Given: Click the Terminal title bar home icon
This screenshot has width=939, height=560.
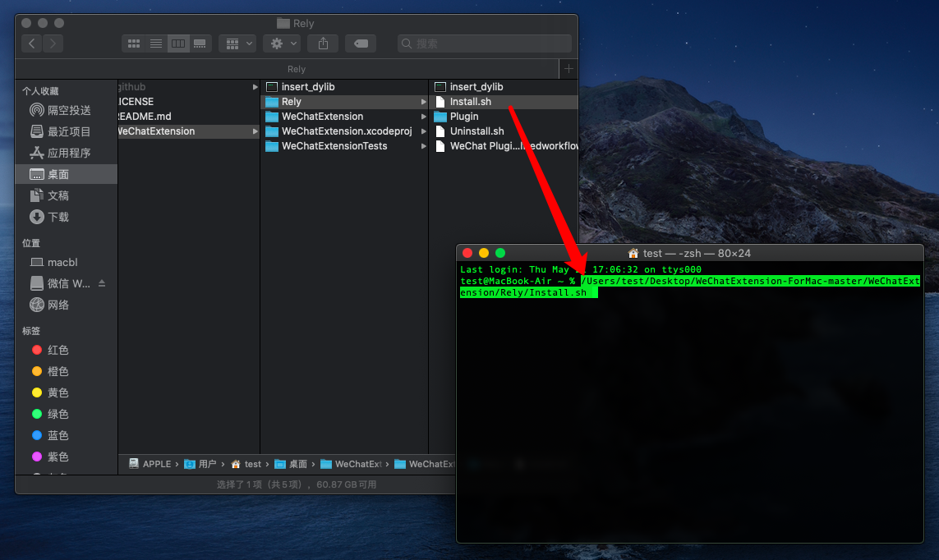Looking at the screenshot, I should 633,253.
